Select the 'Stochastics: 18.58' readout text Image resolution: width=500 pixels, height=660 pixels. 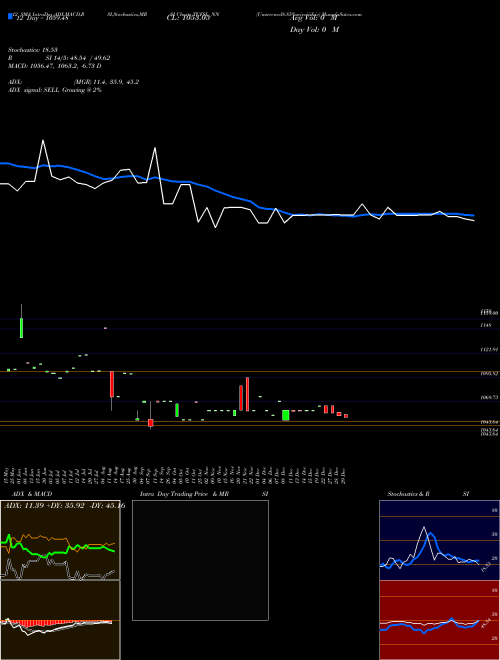pos(33,50)
